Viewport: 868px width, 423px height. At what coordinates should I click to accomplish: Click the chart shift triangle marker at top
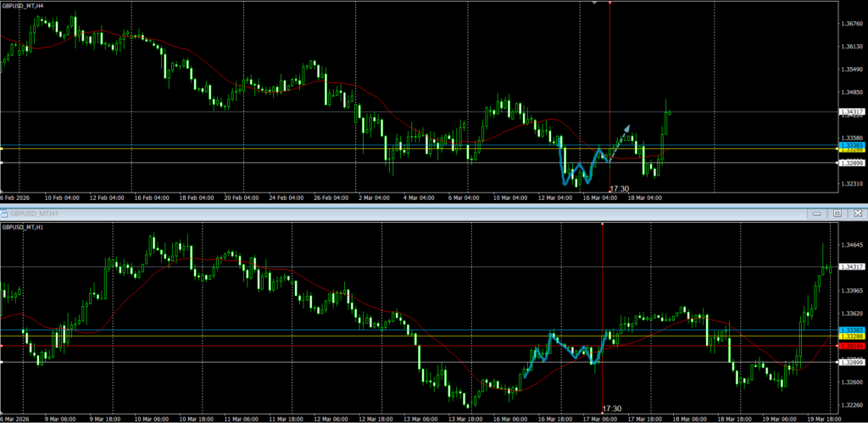click(596, 3)
